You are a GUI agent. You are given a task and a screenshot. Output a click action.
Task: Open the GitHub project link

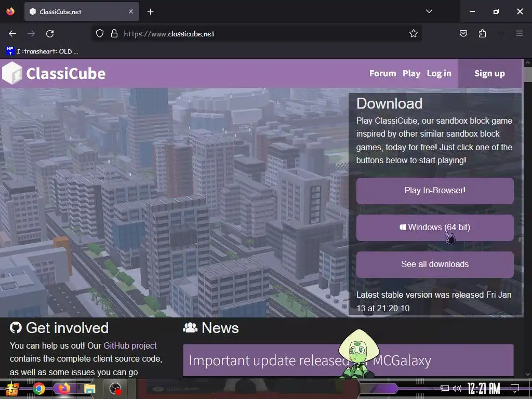pos(130,345)
